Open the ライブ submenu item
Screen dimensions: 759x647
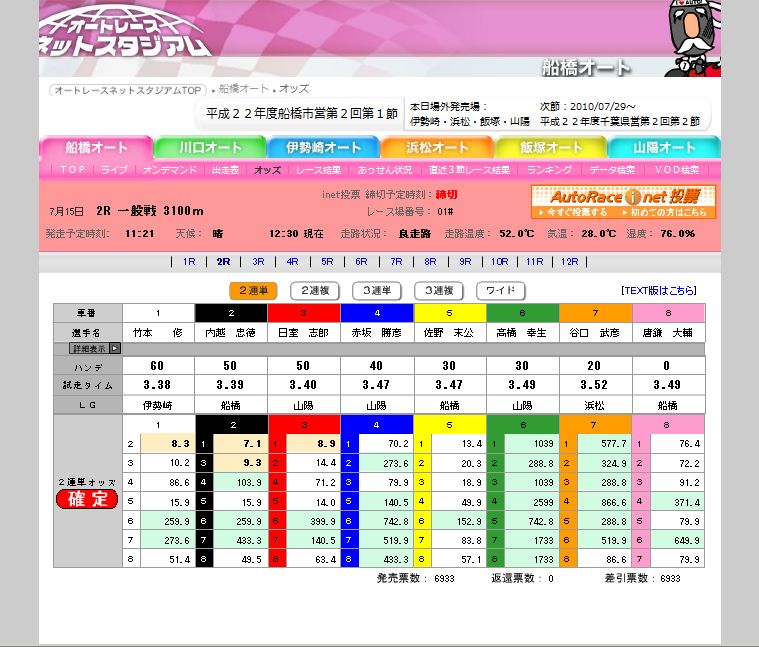coord(114,170)
